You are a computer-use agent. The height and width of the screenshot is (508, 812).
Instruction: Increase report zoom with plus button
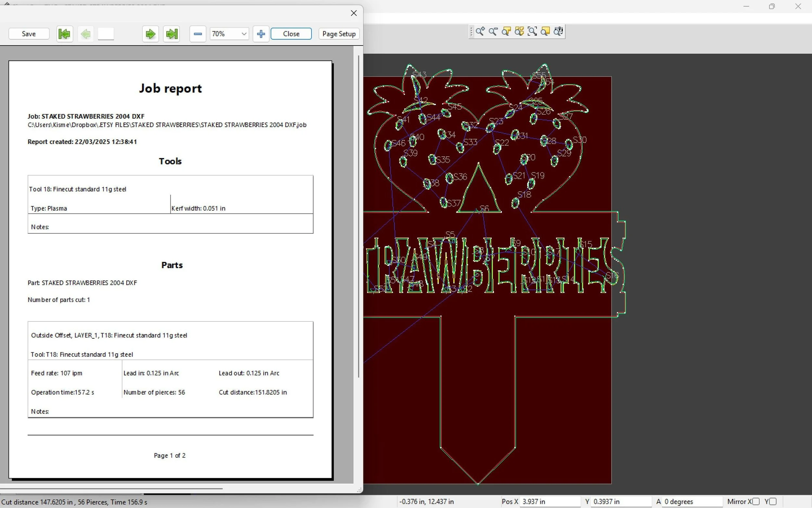(x=261, y=34)
